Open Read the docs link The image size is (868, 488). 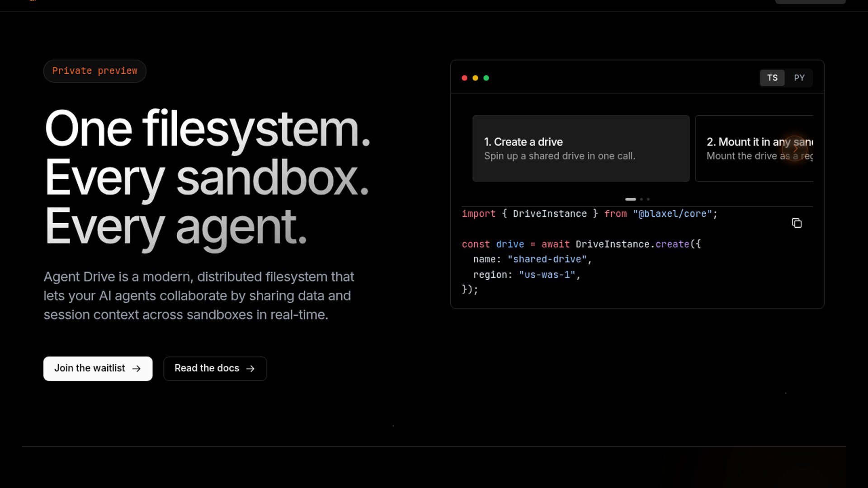[x=215, y=369]
